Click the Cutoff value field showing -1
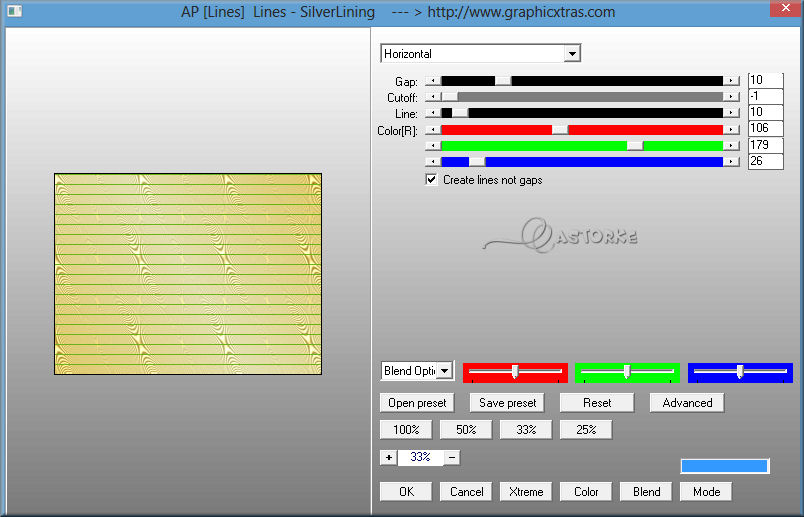Viewport: 804px width, 517px height. (x=765, y=96)
